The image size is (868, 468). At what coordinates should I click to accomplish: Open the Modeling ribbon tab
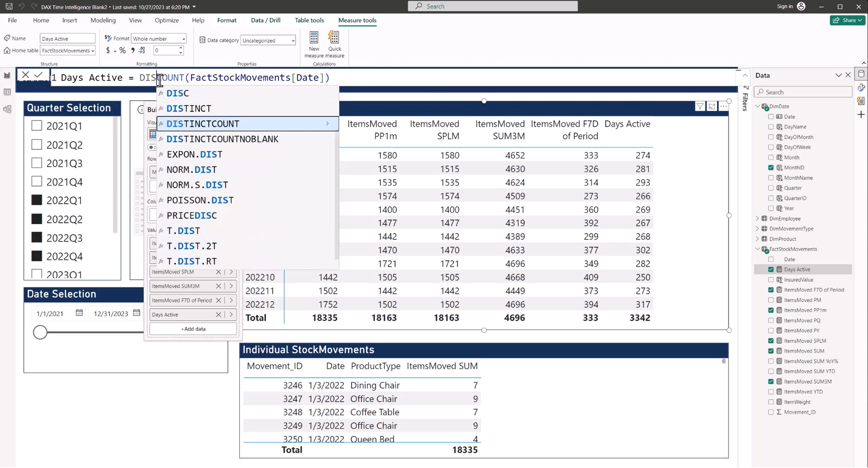click(103, 20)
